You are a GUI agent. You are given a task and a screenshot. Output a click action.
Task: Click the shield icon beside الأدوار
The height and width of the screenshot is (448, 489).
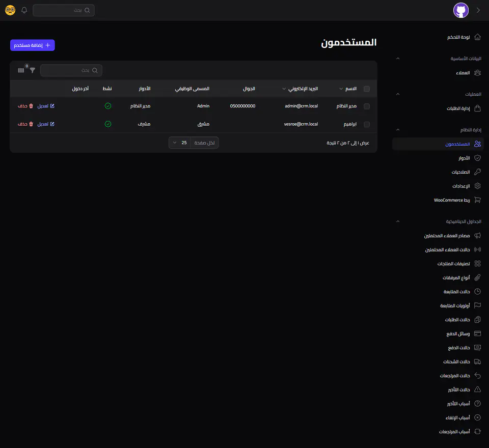tap(477, 158)
